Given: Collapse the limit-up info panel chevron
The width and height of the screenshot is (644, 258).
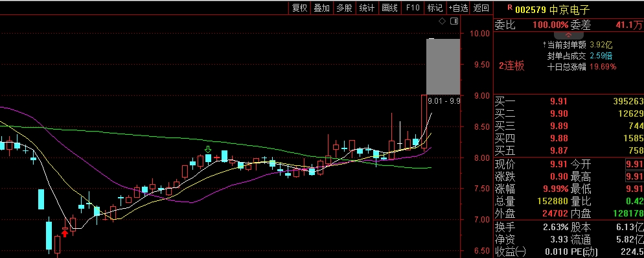Looking at the screenshot, I should click(x=568, y=36).
